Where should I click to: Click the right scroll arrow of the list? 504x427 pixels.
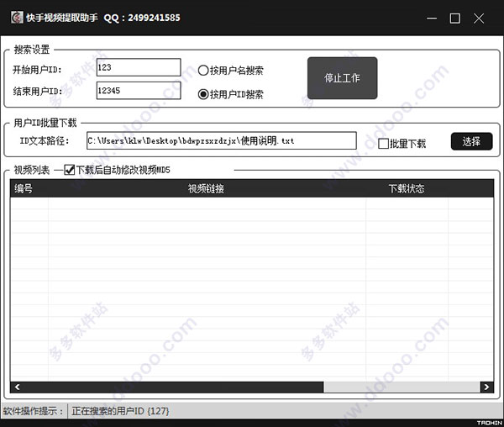pyautogui.click(x=486, y=387)
